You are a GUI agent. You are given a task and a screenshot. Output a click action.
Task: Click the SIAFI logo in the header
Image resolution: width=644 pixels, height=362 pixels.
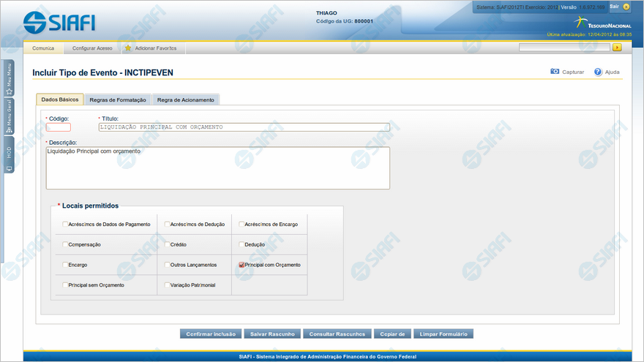[59, 22]
